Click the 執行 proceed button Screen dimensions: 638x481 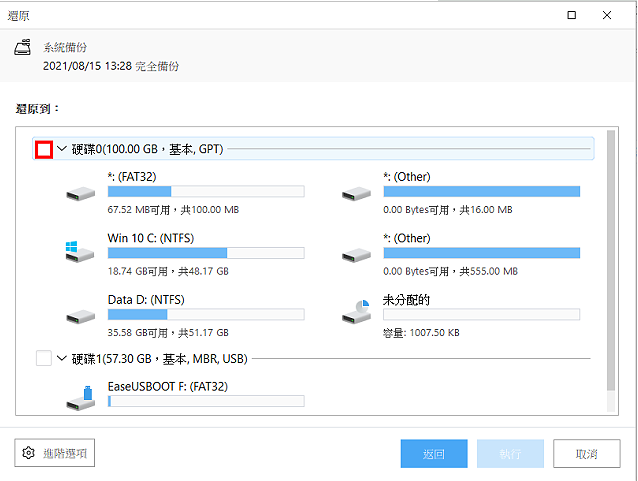click(x=510, y=453)
